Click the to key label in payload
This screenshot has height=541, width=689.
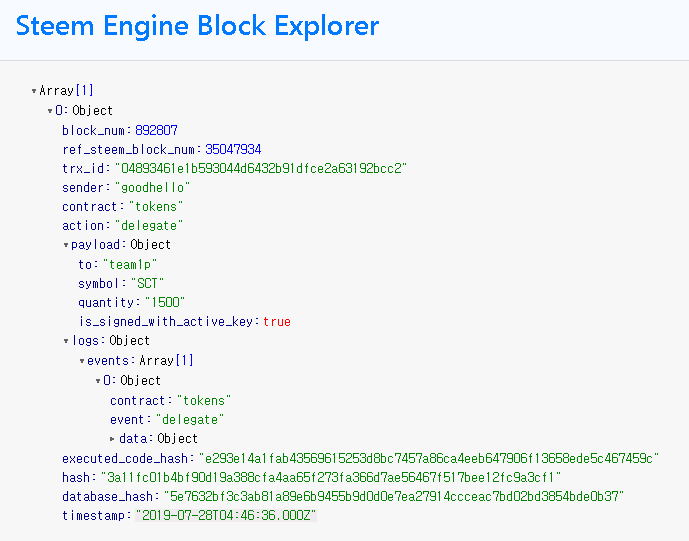[x=85, y=265]
